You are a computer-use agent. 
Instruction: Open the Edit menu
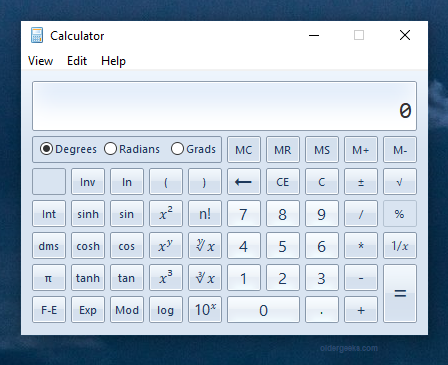(x=77, y=61)
